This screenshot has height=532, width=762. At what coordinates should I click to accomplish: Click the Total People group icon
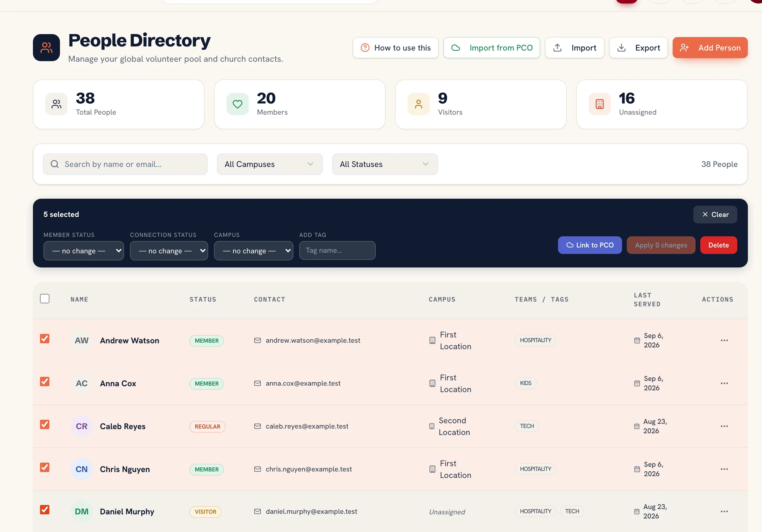click(x=56, y=104)
